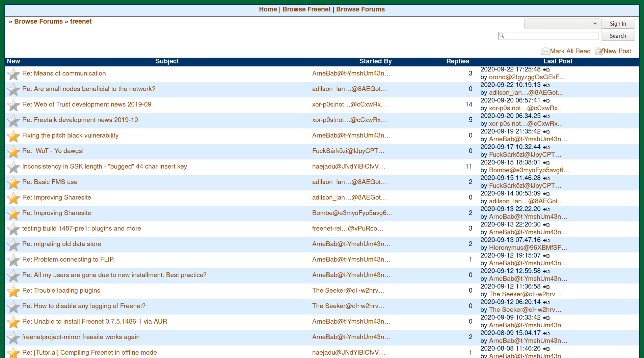
Task: Click the Subject column header
Action: coord(167,61)
